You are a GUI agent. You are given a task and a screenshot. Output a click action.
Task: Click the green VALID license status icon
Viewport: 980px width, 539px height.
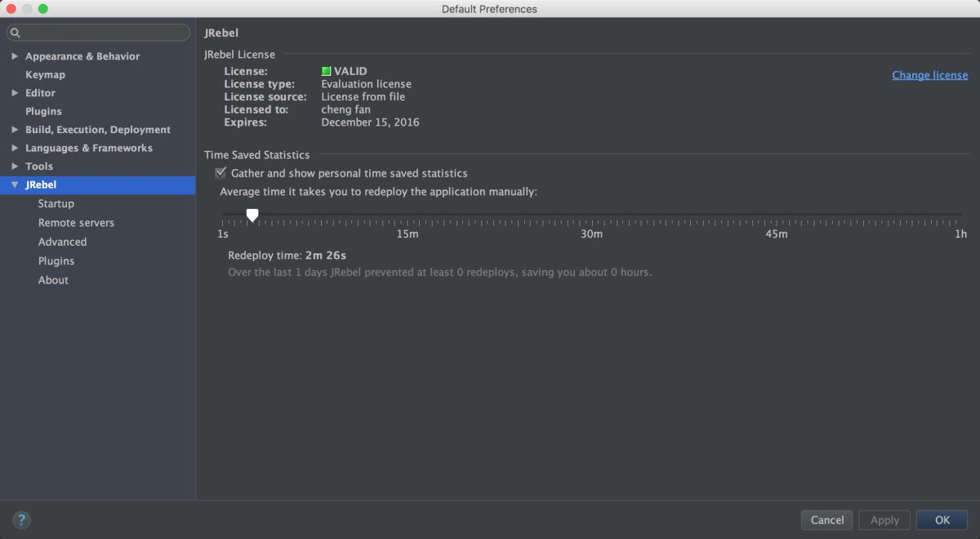pos(327,71)
